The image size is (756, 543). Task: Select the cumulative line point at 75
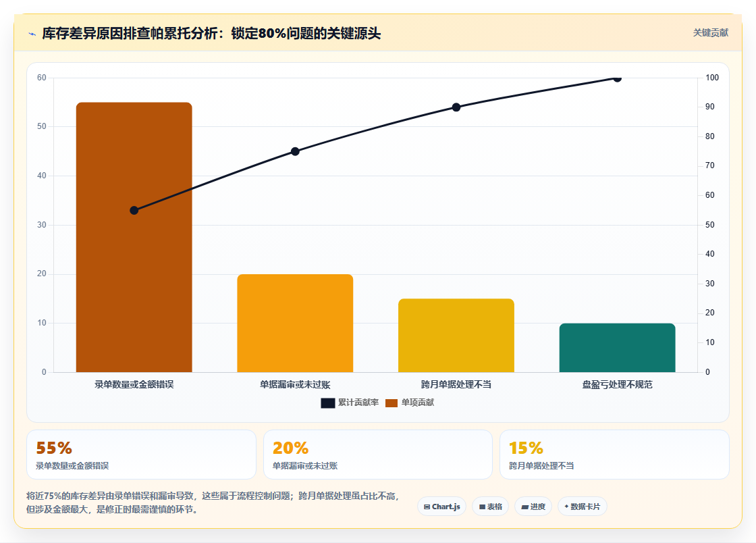pos(295,151)
